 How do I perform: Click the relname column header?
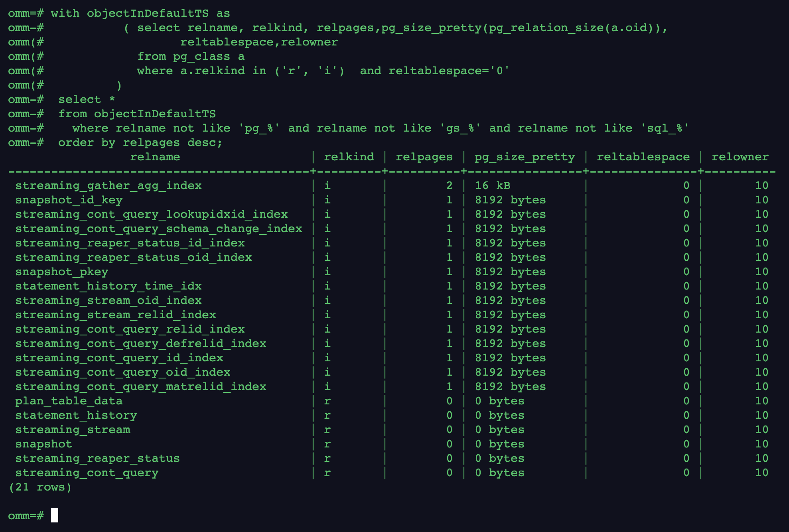click(x=155, y=157)
